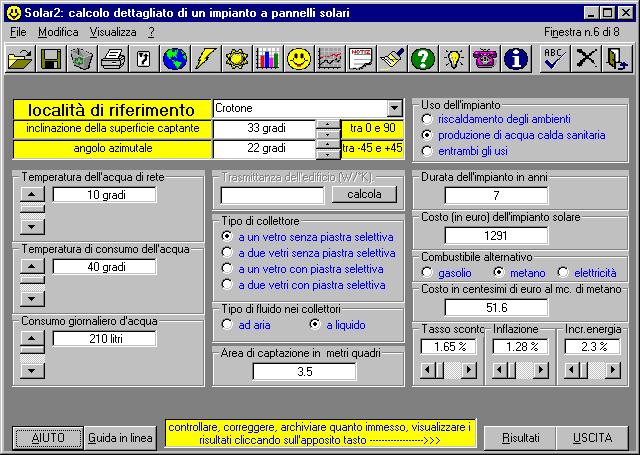The image size is (640, 455).
Task: Click the Guida in linea button
Action: (x=120, y=438)
